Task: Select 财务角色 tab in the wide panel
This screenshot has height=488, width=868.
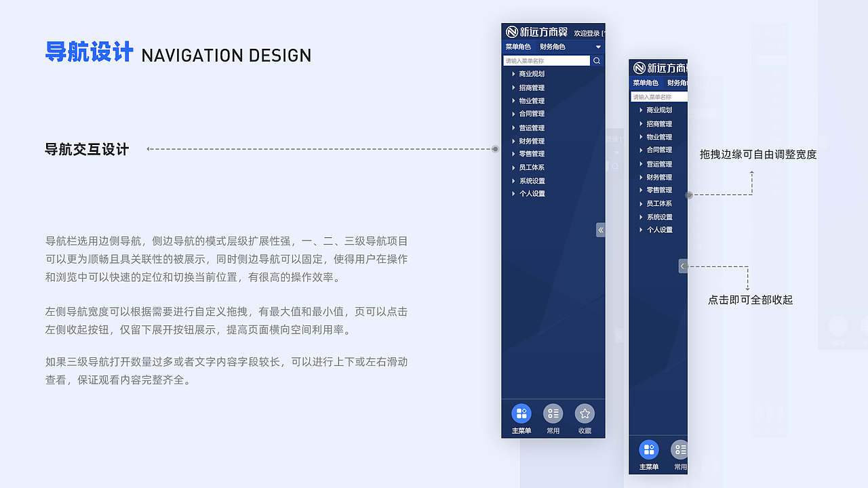Action: [553, 47]
